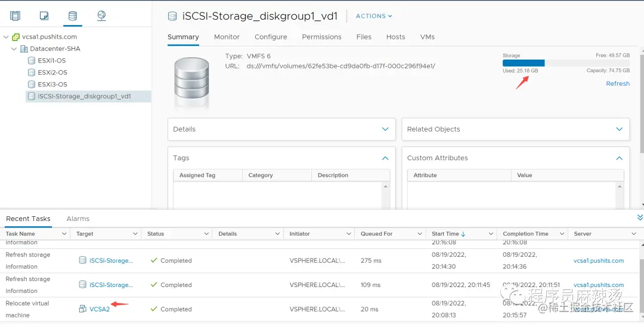
Task: Expand the Related Objects panel
Action: (620, 129)
